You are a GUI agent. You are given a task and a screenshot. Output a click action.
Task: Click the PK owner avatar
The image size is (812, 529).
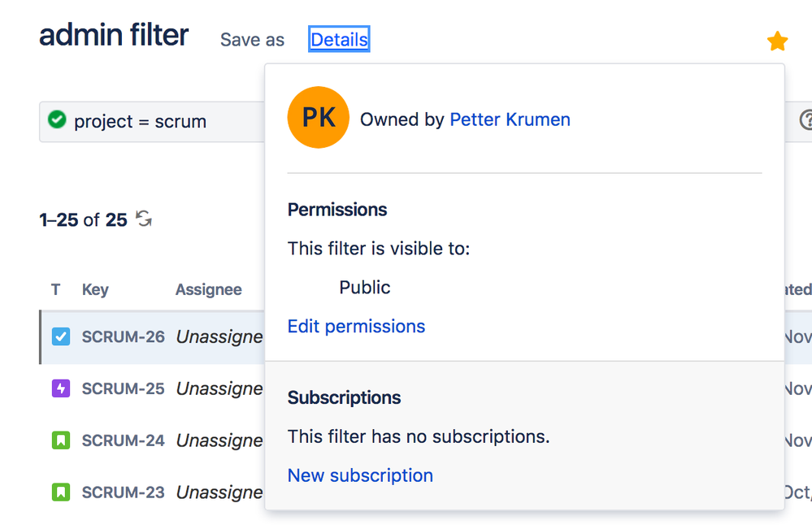coord(318,118)
